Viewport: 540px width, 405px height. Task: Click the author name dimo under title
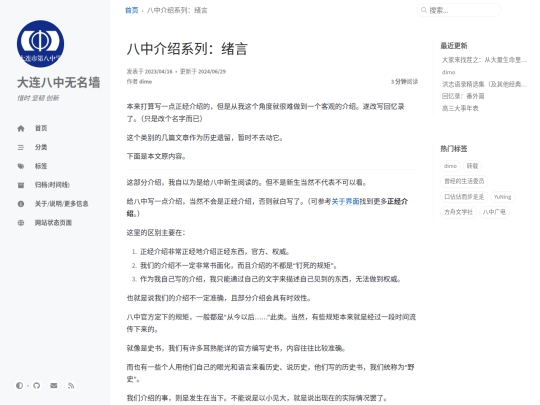coord(145,82)
